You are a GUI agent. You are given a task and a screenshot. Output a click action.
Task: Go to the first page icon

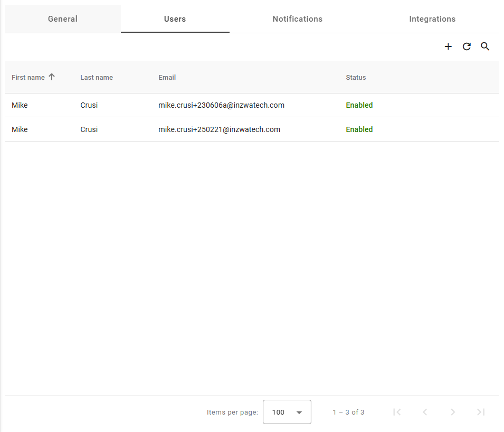click(397, 412)
